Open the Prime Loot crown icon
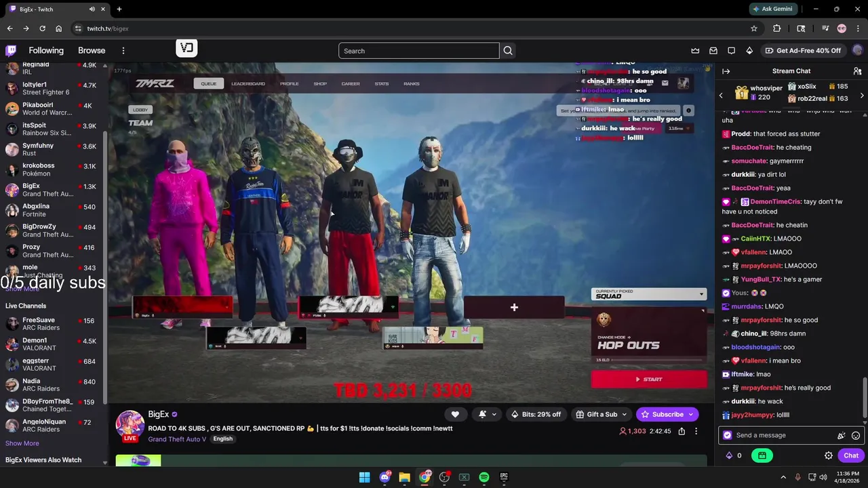 coord(695,51)
